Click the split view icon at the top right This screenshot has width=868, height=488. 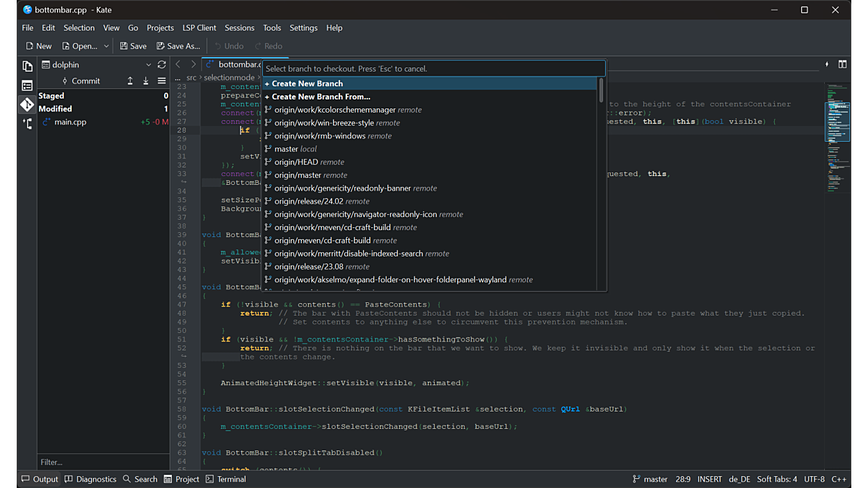(842, 65)
